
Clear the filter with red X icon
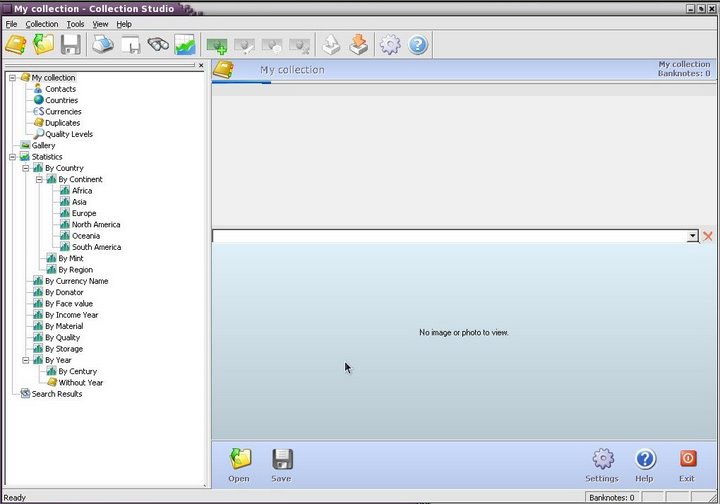pos(708,236)
